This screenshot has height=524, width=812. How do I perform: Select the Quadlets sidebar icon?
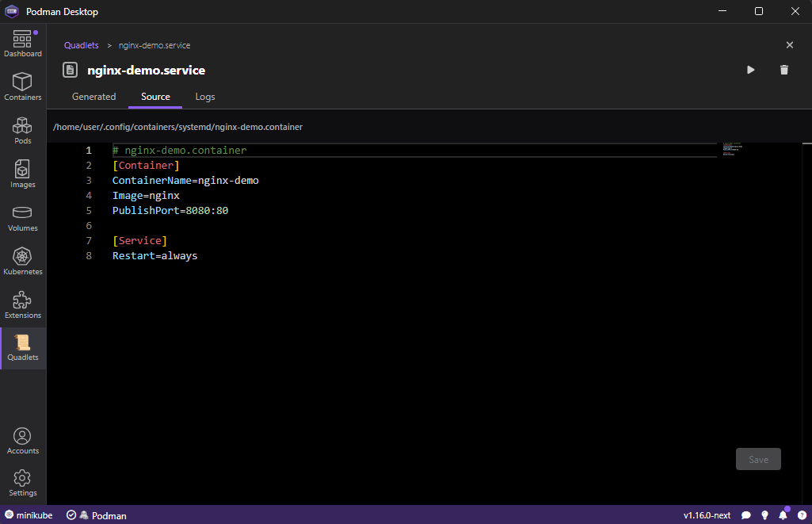pyautogui.click(x=22, y=348)
